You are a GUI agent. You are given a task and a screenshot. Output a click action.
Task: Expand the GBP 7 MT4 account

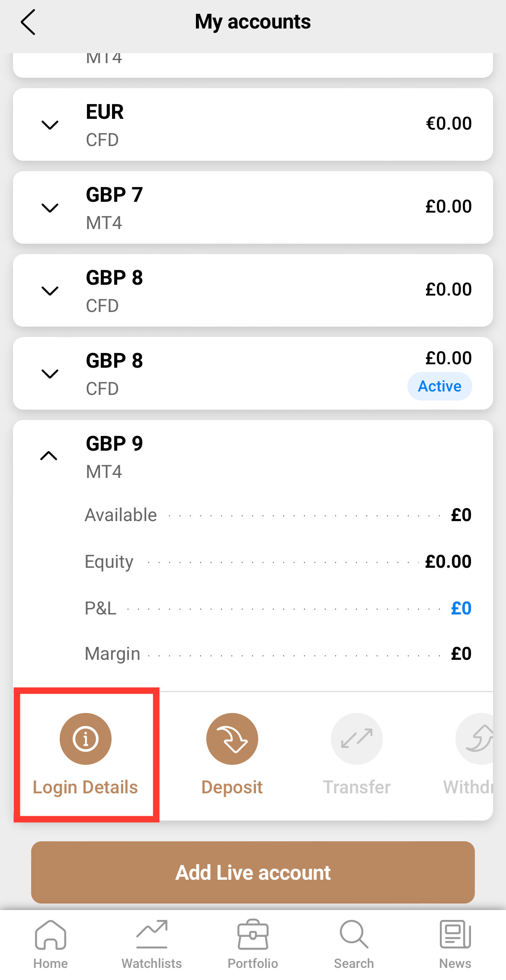pyautogui.click(x=50, y=208)
